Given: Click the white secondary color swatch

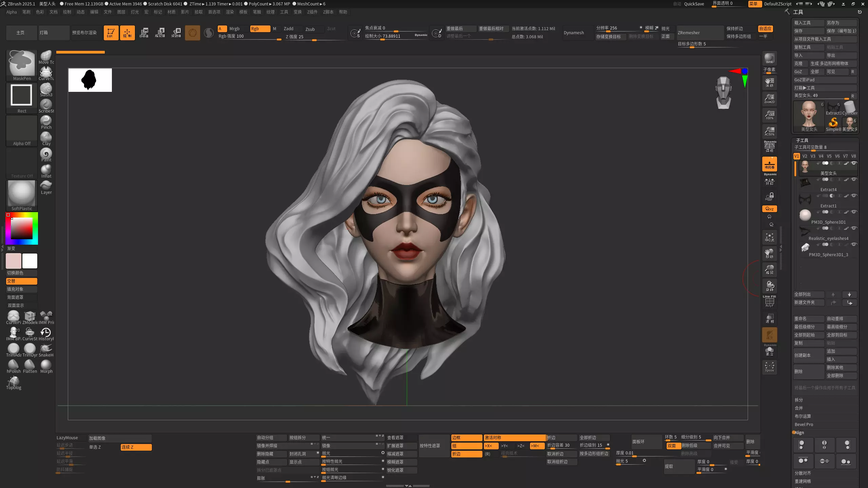Looking at the screenshot, I should (x=30, y=261).
